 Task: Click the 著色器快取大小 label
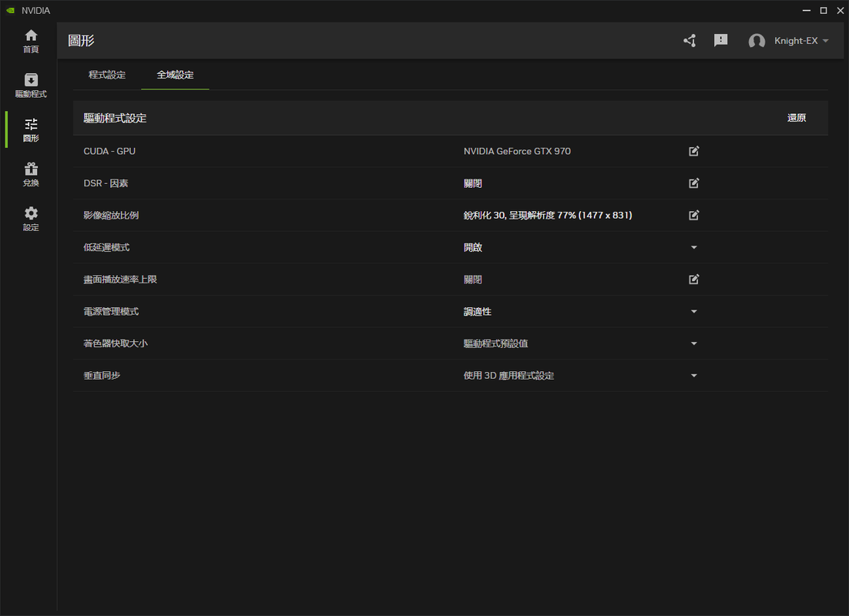pyautogui.click(x=116, y=343)
